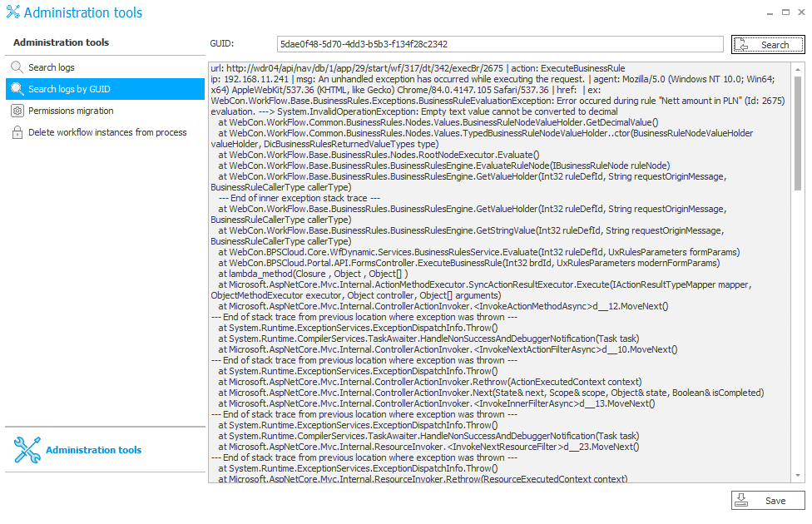This screenshot has height=524, width=812.
Task: Close the Administration tools window
Action: [801, 12]
